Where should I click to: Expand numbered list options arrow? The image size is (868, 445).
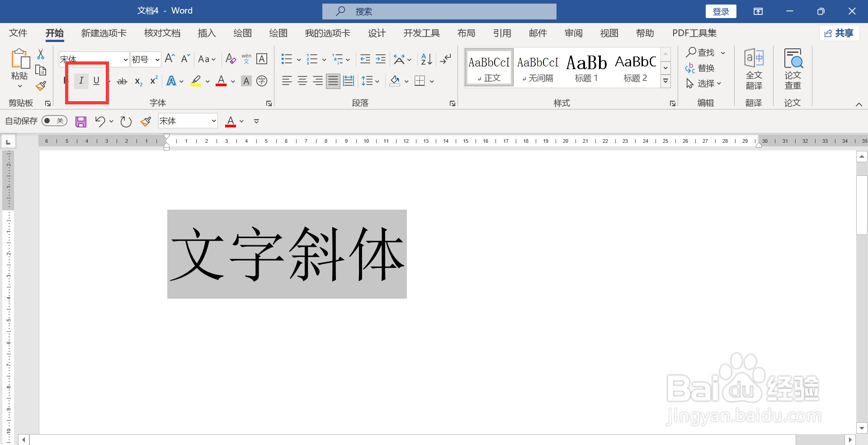click(324, 60)
